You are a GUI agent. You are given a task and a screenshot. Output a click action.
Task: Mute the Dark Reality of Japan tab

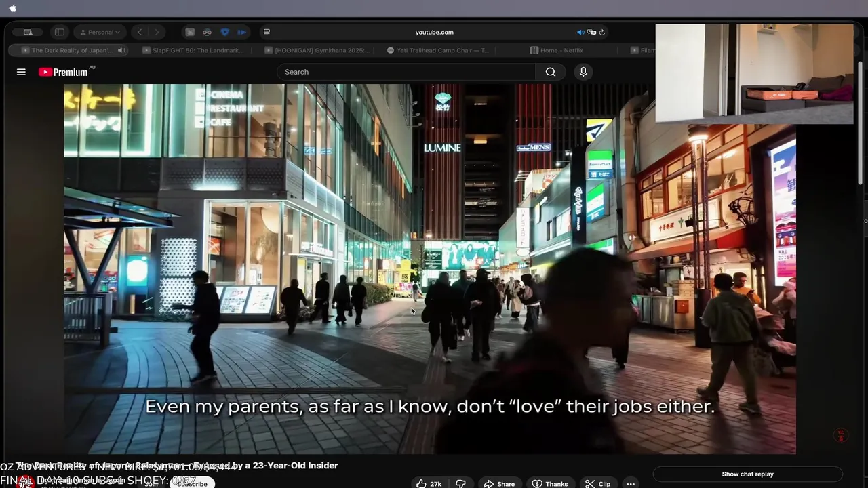point(121,50)
